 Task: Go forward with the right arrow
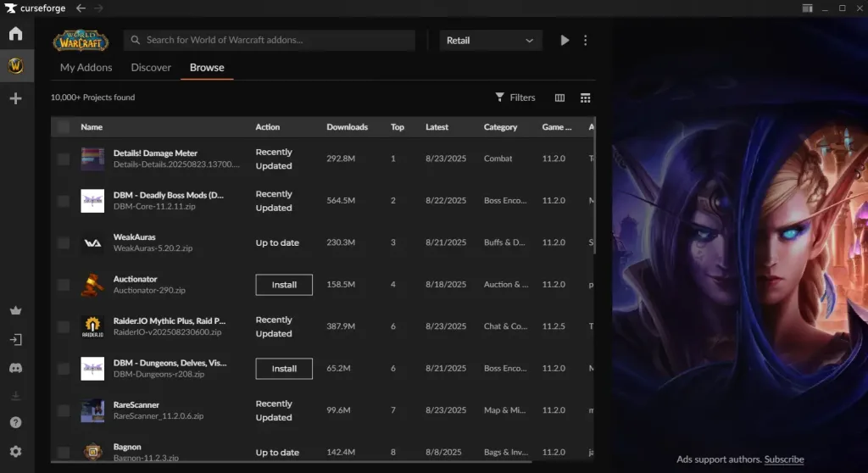(x=98, y=8)
